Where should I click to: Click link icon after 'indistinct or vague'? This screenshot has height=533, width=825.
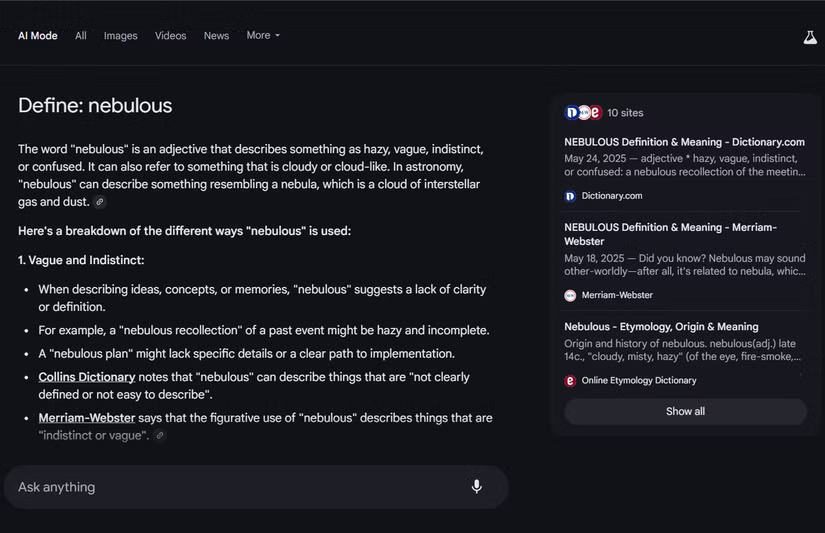(160, 436)
